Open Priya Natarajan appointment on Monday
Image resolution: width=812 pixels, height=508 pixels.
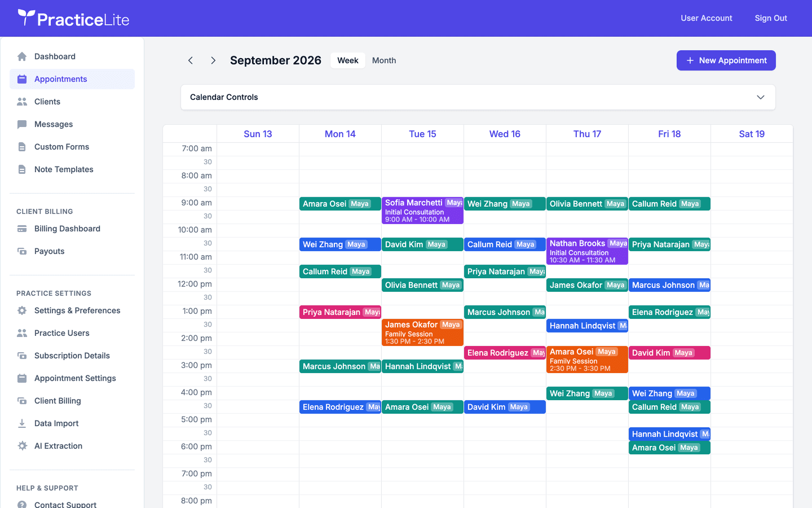(340, 312)
